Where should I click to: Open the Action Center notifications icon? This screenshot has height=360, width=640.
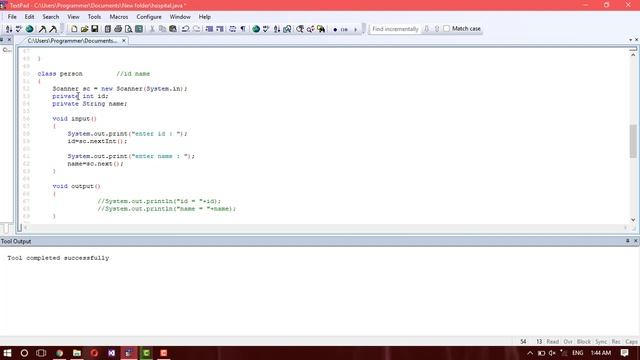(x=624, y=353)
